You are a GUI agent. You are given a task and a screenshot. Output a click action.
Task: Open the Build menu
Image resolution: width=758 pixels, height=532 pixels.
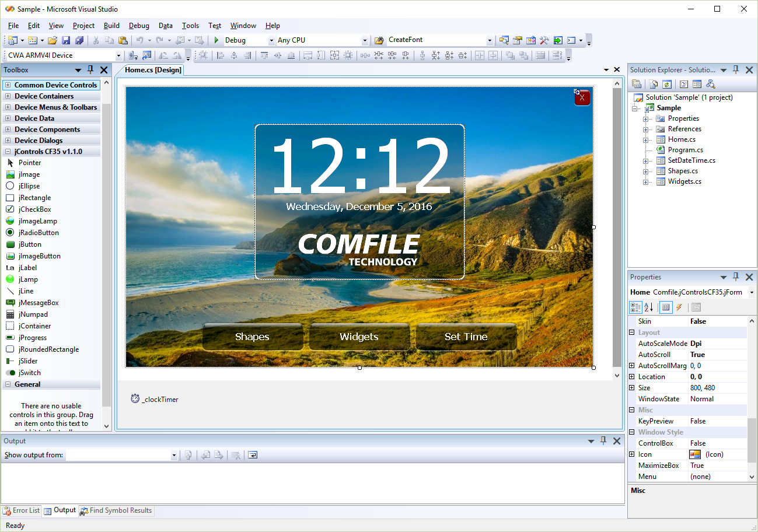(x=111, y=26)
